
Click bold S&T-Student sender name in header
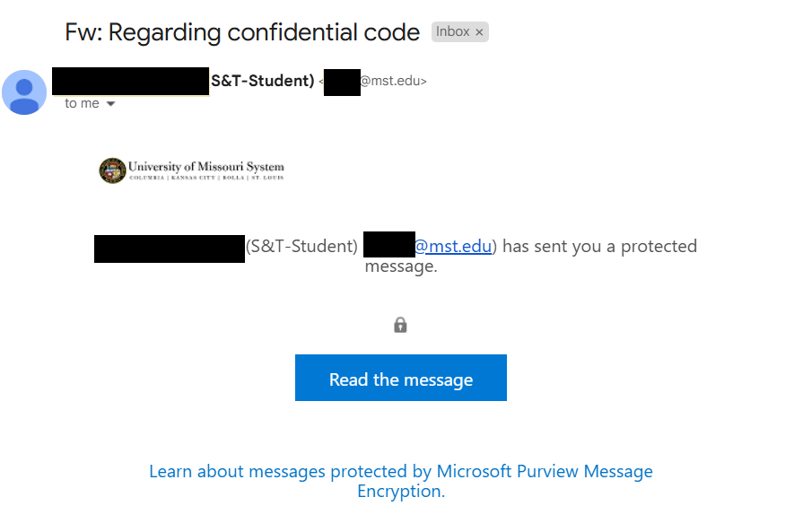click(263, 81)
